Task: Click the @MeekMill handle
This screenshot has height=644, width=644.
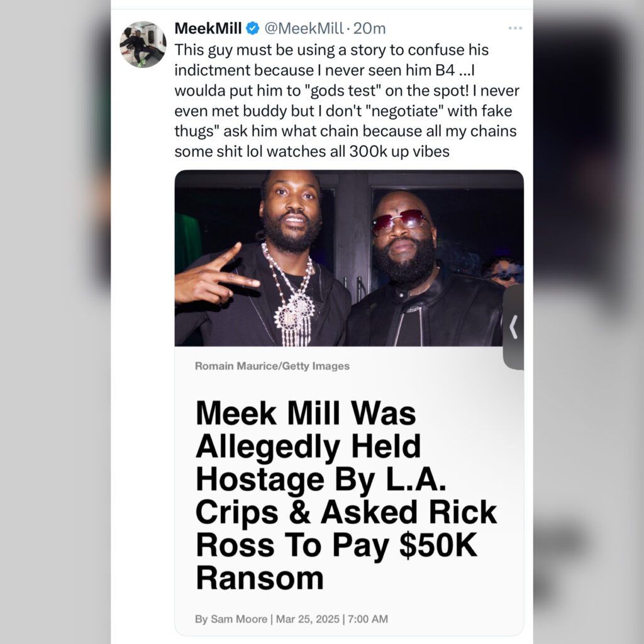Action: coord(304,28)
